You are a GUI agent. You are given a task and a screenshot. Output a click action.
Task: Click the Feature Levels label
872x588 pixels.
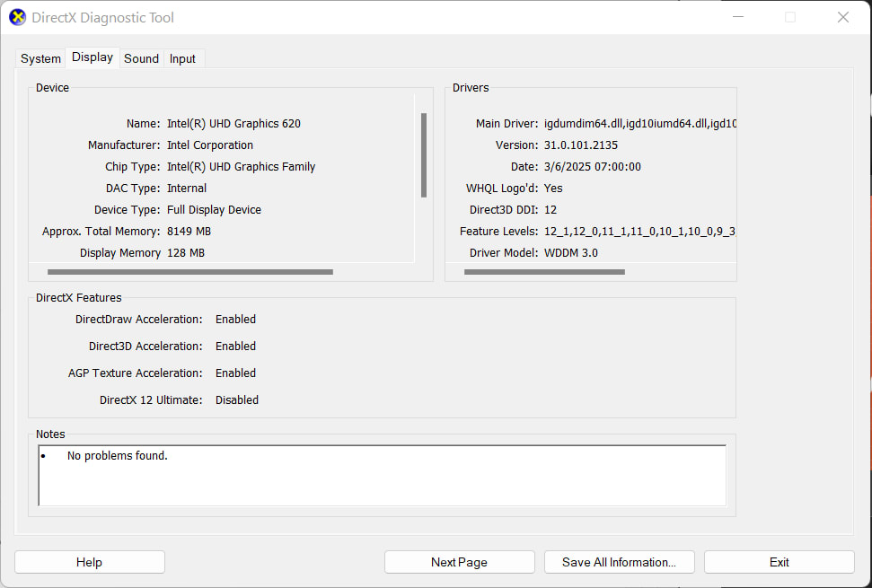(498, 232)
